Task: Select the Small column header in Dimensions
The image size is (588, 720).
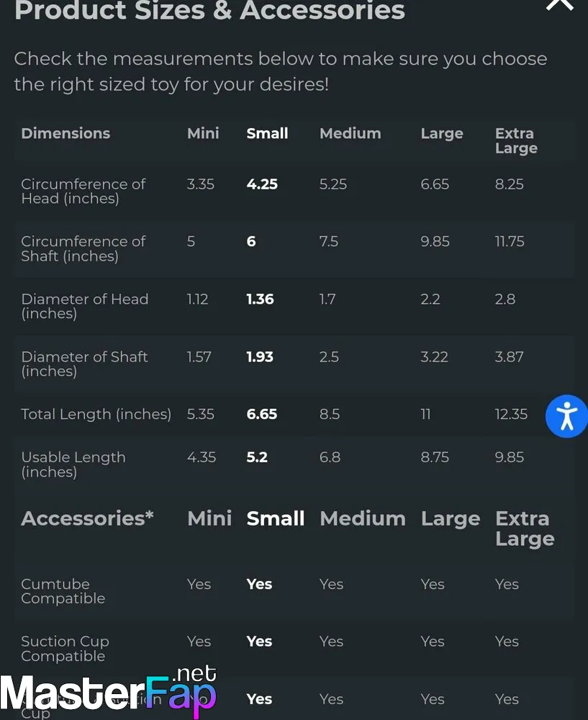Action: [x=267, y=134]
